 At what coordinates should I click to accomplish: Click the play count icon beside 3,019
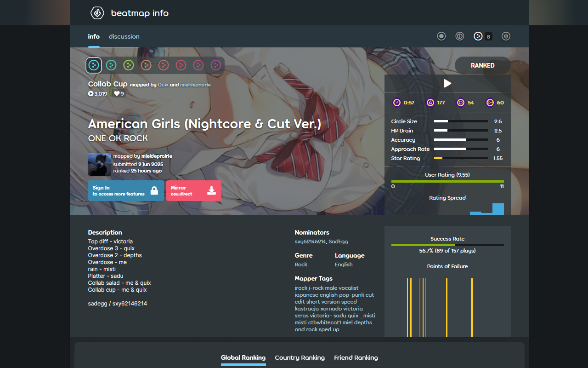click(x=90, y=94)
